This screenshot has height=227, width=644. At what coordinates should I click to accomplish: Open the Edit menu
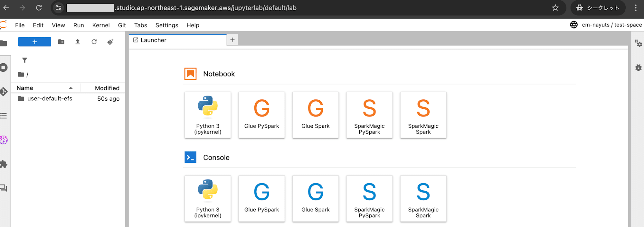(x=38, y=25)
